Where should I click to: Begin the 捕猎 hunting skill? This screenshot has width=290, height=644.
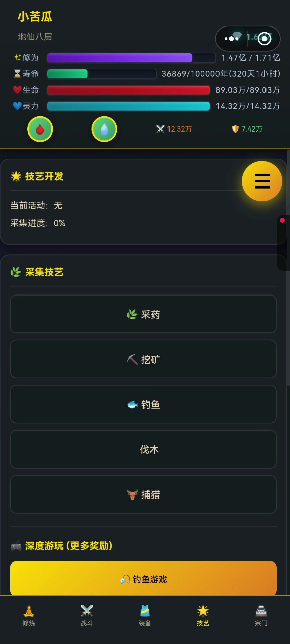(x=143, y=494)
